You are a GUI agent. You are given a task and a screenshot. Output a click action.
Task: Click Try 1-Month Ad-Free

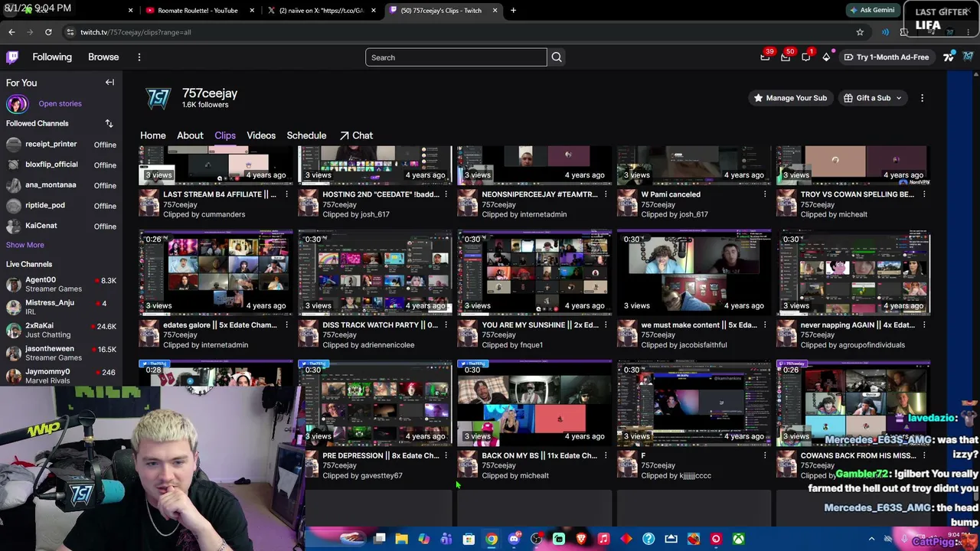[x=886, y=57]
